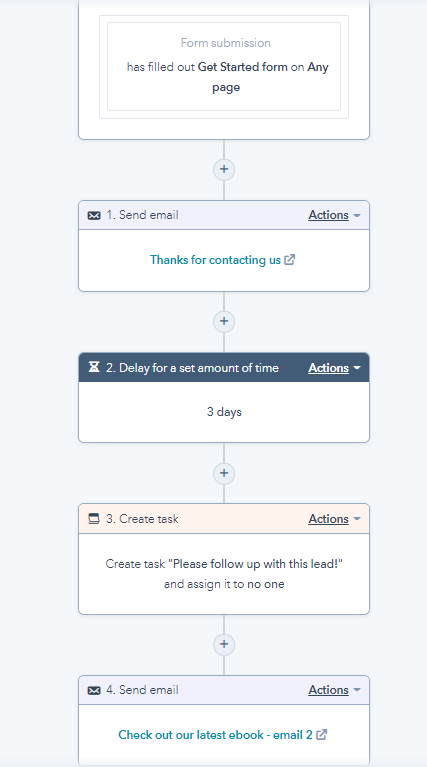Screen dimensions: 427x767
Task: Add action after the Create task step
Action: point(224,644)
